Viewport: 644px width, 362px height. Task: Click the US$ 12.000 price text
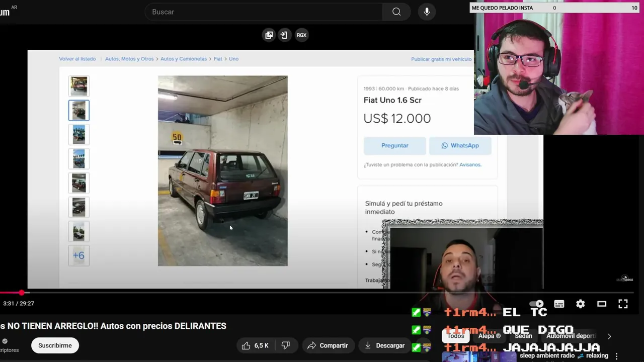click(x=397, y=119)
